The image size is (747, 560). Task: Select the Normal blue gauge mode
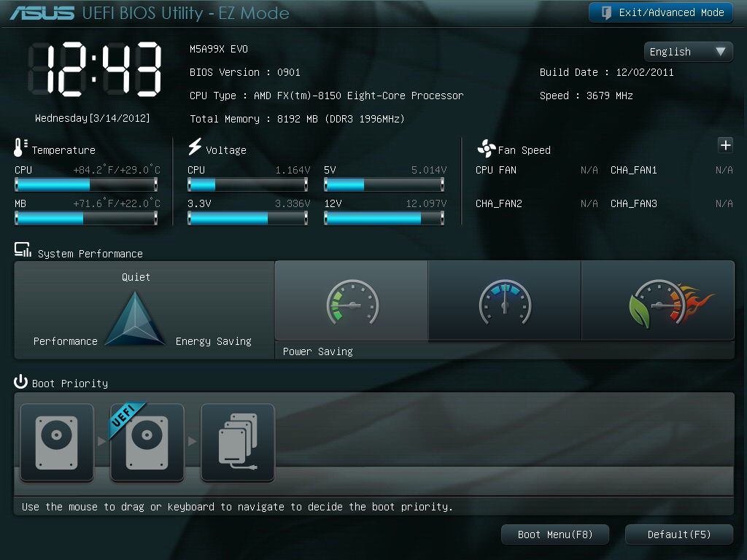(x=505, y=302)
